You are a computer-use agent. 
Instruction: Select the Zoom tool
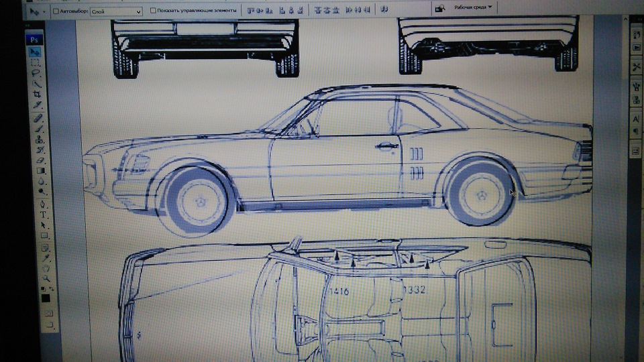tap(46, 279)
